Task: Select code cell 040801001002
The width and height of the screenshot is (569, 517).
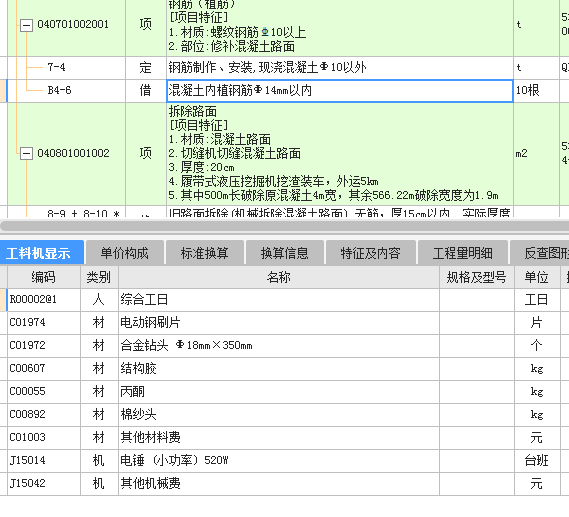Action: pos(73,153)
